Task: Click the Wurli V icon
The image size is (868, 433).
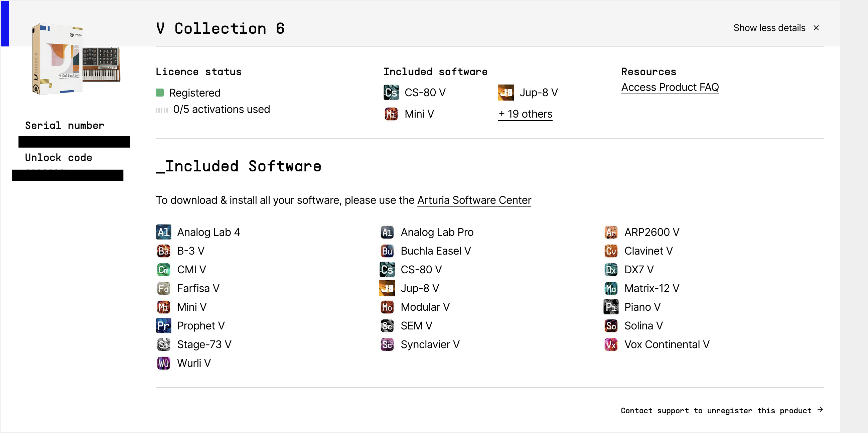Action: point(163,363)
